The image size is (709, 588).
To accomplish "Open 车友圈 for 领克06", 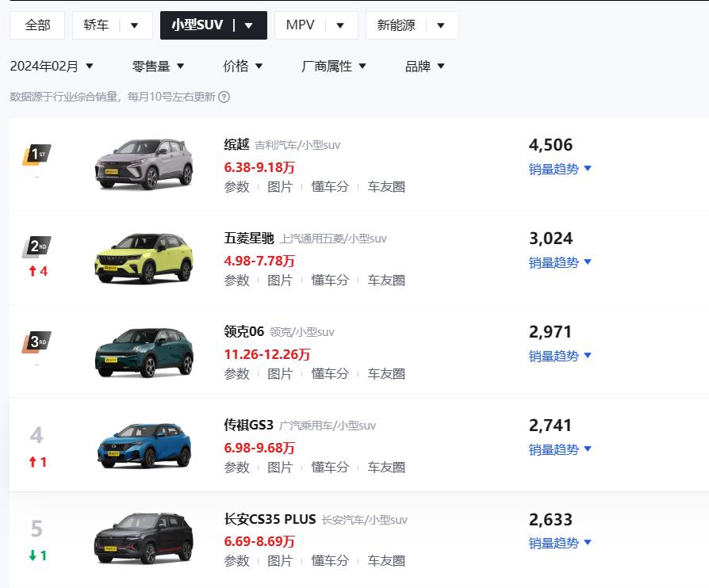I will click(386, 374).
